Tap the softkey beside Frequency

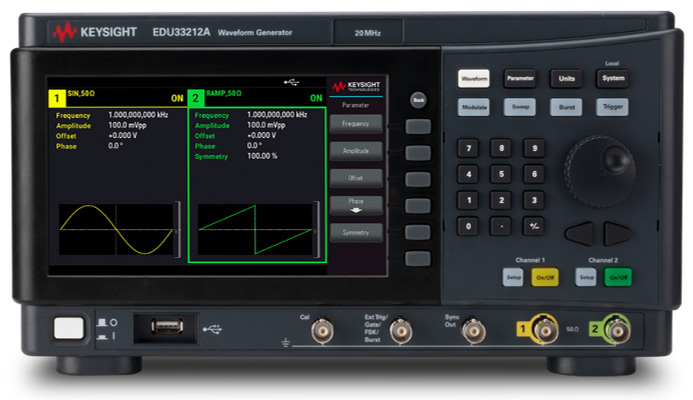coord(418,126)
